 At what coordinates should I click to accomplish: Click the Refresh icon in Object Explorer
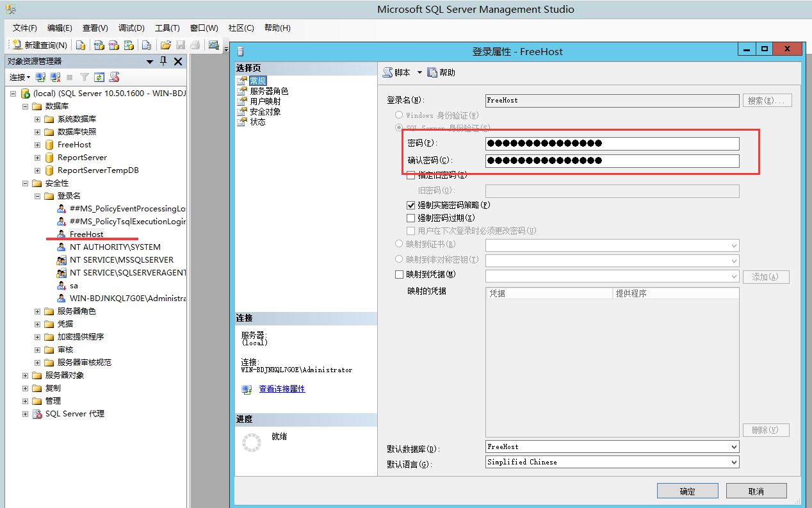pos(99,77)
